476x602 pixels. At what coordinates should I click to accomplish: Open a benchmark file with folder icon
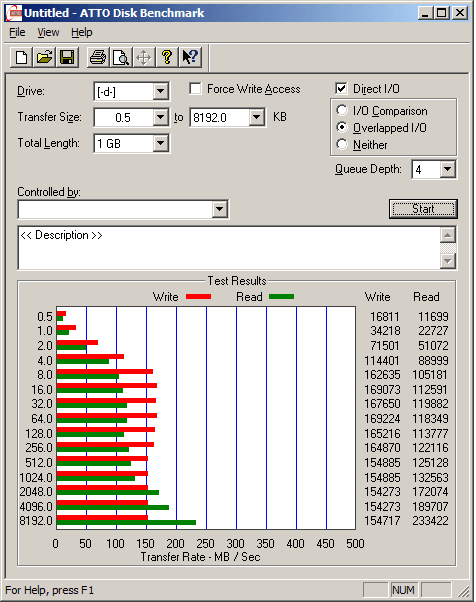(44, 58)
